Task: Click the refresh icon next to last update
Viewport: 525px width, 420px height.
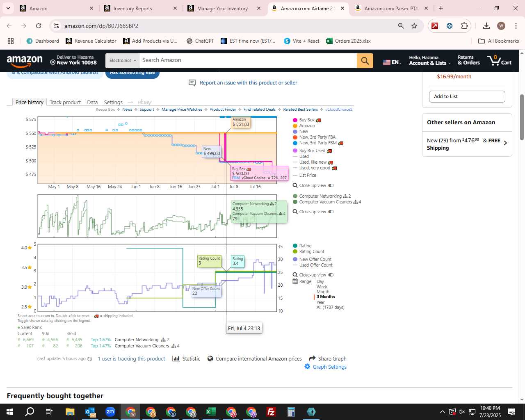Action: (90, 359)
